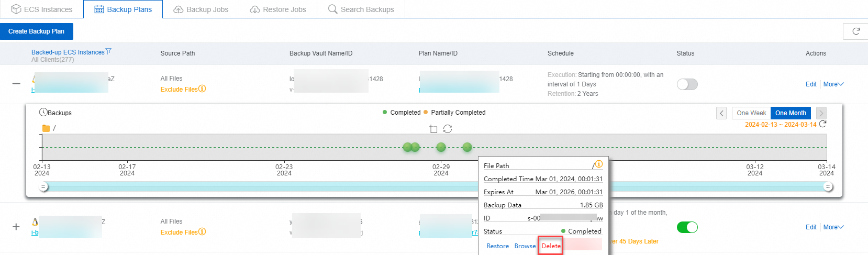Click the next period arrow in timeline
868x255 pixels.
coord(821,113)
